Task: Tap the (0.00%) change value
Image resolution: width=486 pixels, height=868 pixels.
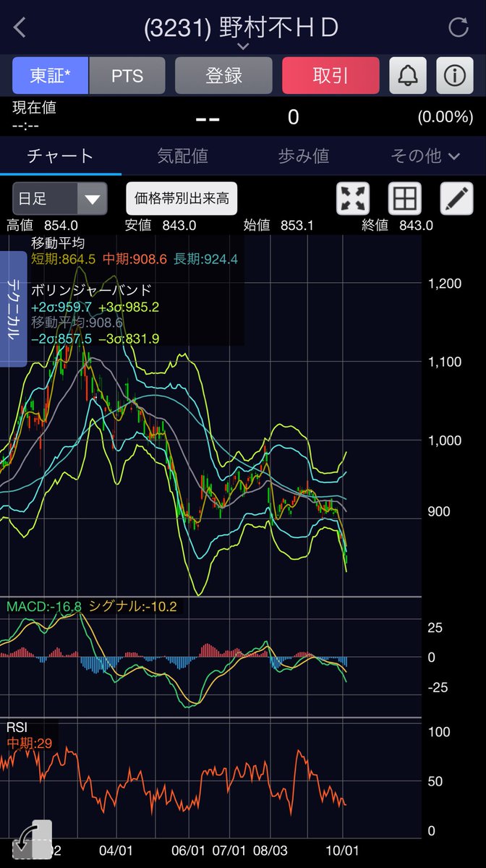Action: 445,117
